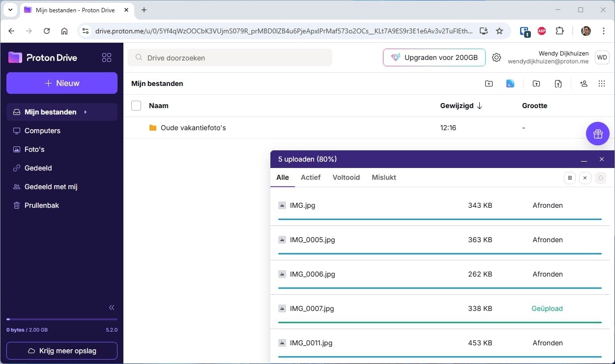The height and width of the screenshot is (364, 615).
Task: Collapse the left sidebar
Action: pyautogui.click(x=111, y=308)
